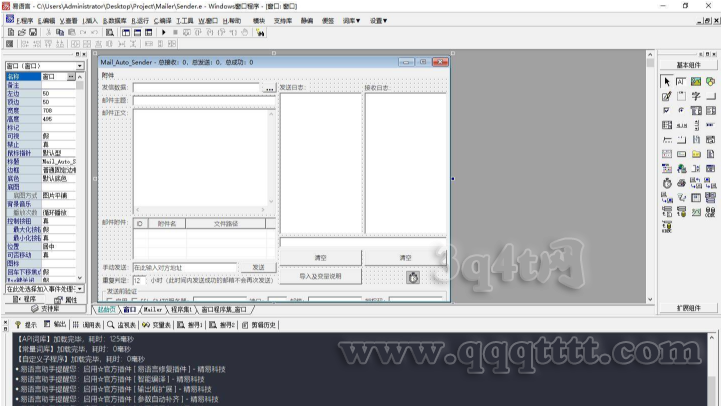The height and width of the screenshot is (406, 721).
Task: Switch to the Mailer tab
Action: [153, 309]
